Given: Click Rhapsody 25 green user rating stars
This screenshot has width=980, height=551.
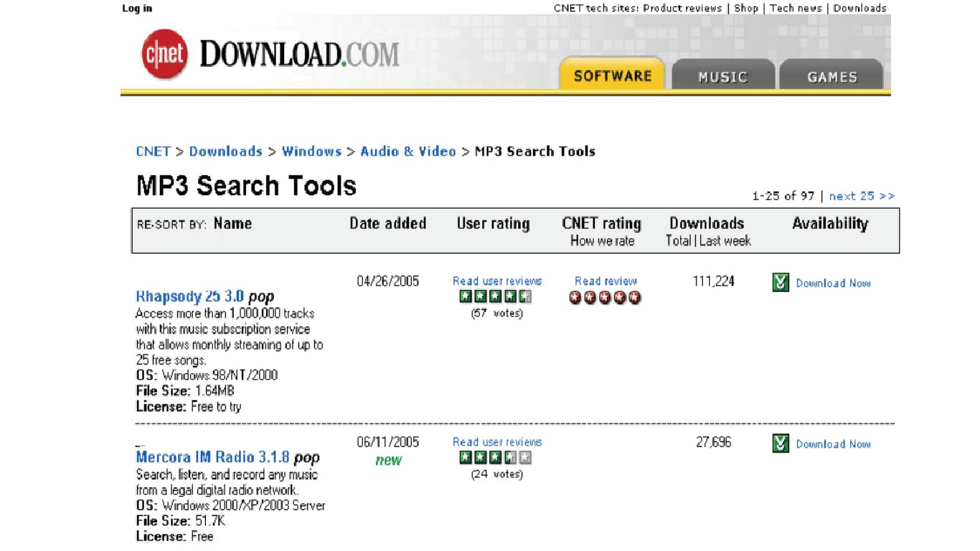Looking at the screenshot, I should 496,297.
